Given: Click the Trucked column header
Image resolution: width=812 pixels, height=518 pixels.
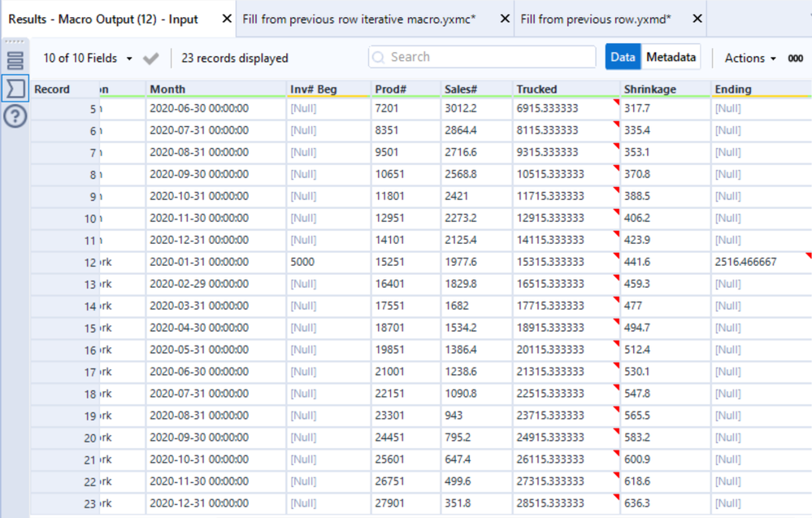Looking at the screenshot, I should (566, 89).
